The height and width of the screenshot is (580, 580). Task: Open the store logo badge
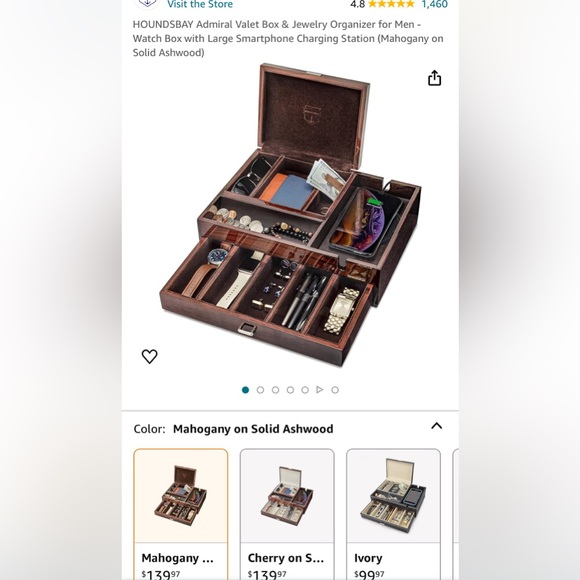tap(147, 4)
